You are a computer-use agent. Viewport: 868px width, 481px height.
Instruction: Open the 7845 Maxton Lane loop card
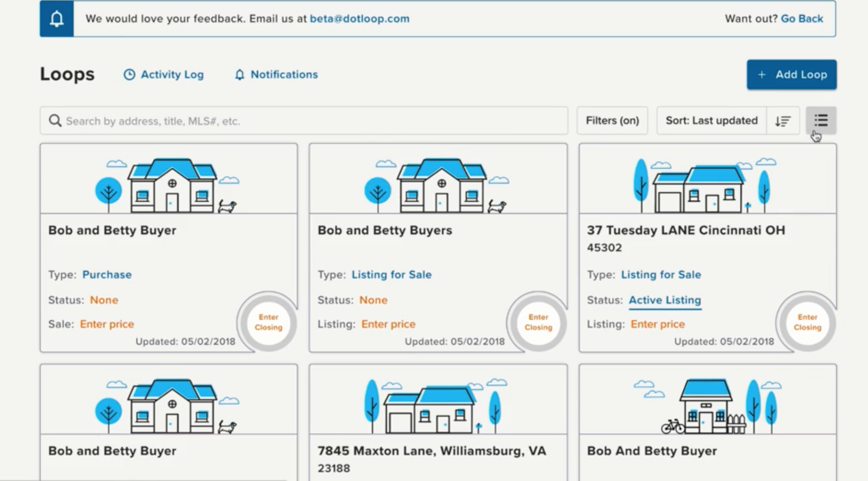coord(431,451)
